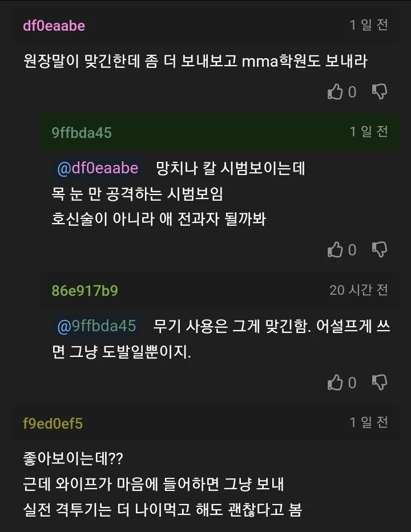Screen dimensions: 411x532
Task: Click the 0 count beside 9ffbda45's thumbs-up
Action: tap(353, 249)
